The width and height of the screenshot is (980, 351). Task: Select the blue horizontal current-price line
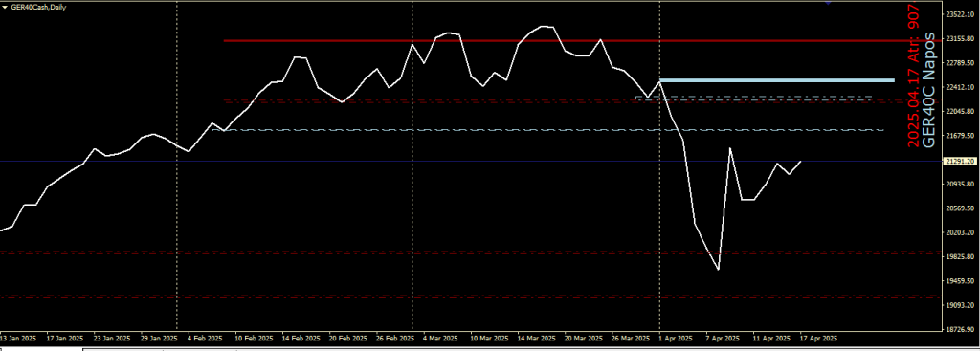471,162
